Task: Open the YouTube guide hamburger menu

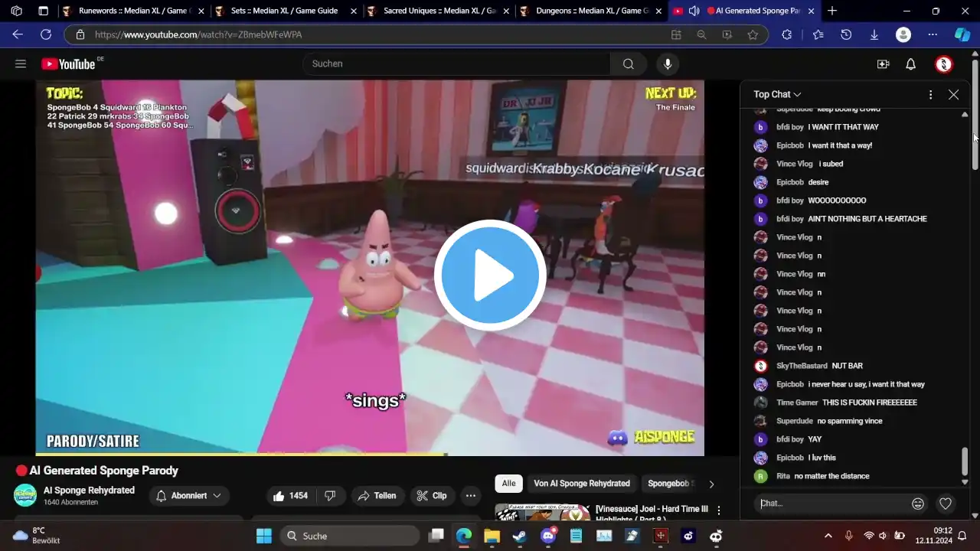Action: 21,64
